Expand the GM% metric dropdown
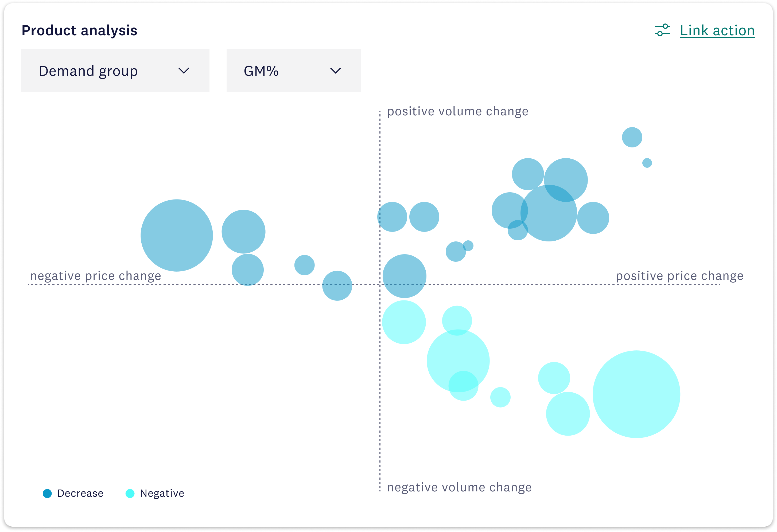The width and height of the screenshot is (777, 532). coord(294,71)
